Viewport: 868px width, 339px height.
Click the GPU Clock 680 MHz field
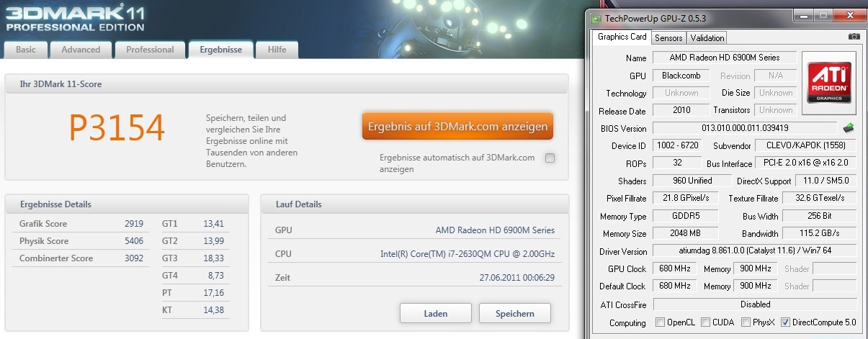pos(675,268)
